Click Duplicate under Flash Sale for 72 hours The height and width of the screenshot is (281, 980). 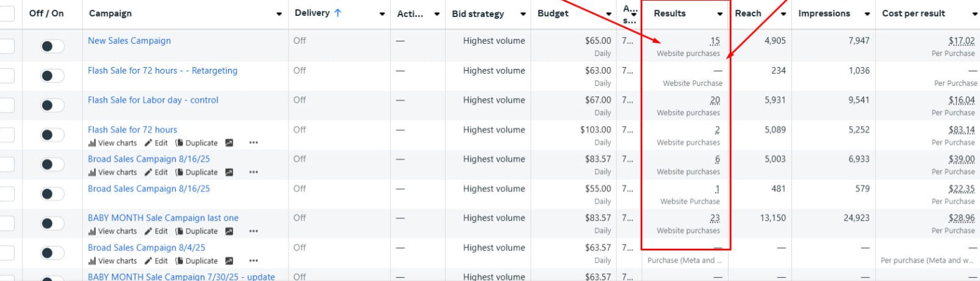[x=196, y=143]
